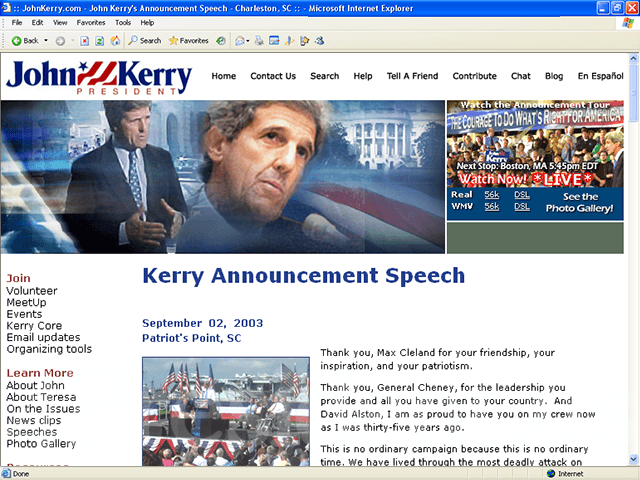Viewport: 640px width, 480px height.
Task: Click the Research toolbar icon
Action: coord(304,41)
